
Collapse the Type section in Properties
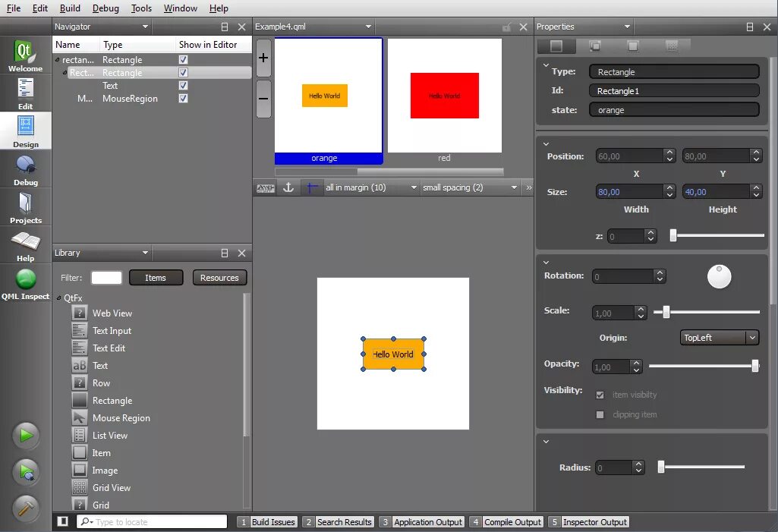pos(546,65)
